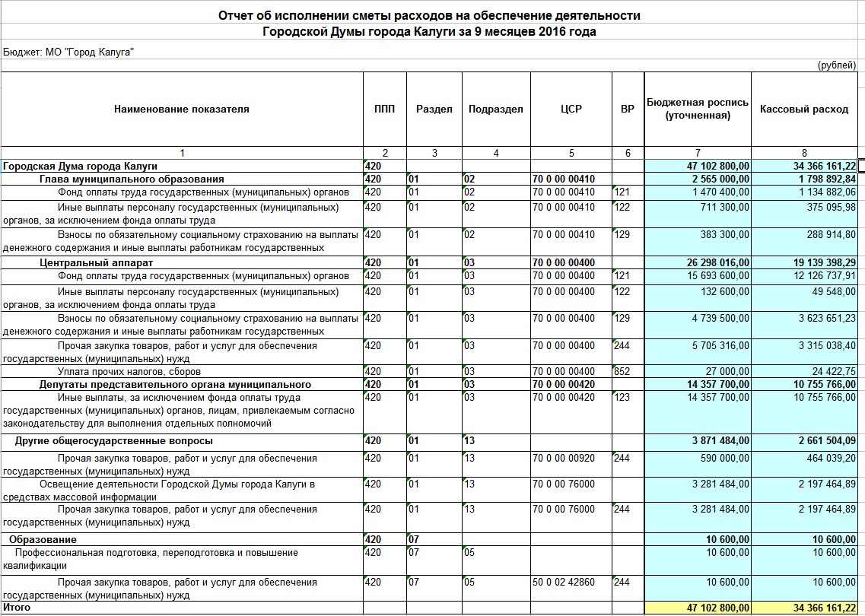Screen dimensions: 865x616
Task: Click the 'Уплата прочих налогов, сборов' cell
Action: (x=129, y=372)
